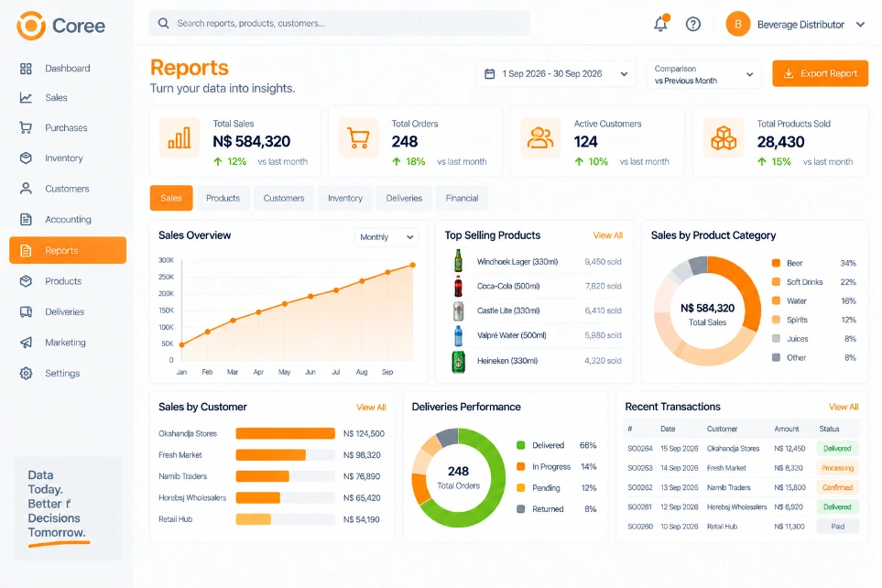This screenshot has height=588, width=882.
Task: Open the help question mark icon
Action: tap(693, 24)
